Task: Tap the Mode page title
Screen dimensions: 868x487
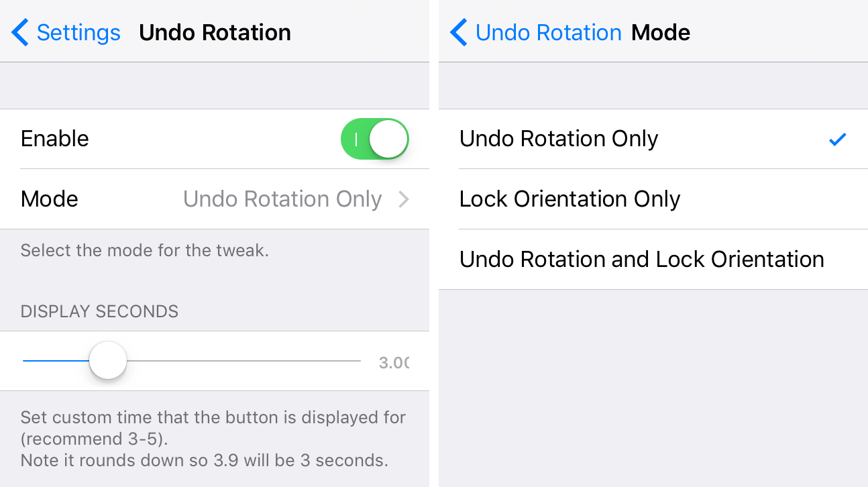Action: [x=660, y=32]
